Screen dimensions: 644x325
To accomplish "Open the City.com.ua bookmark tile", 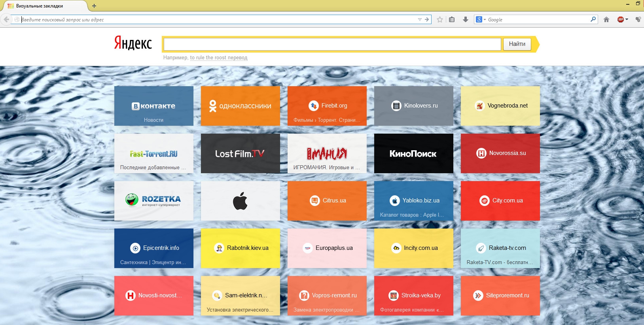I will point(500,201).
